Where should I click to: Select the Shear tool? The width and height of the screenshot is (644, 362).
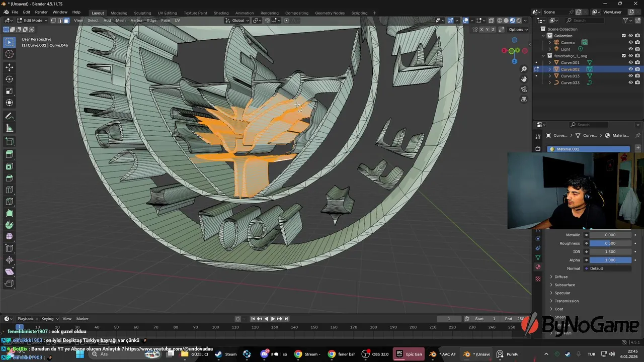[9, 271]
